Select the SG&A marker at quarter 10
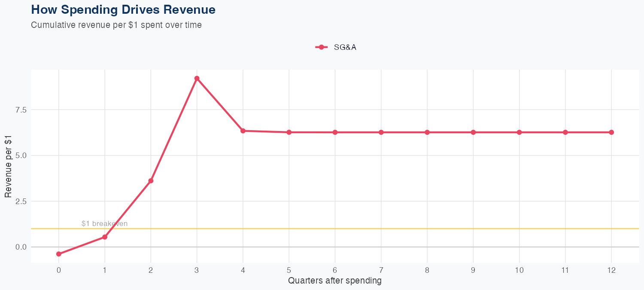Screen dimensions: 644x290 [x=519, y=132]
